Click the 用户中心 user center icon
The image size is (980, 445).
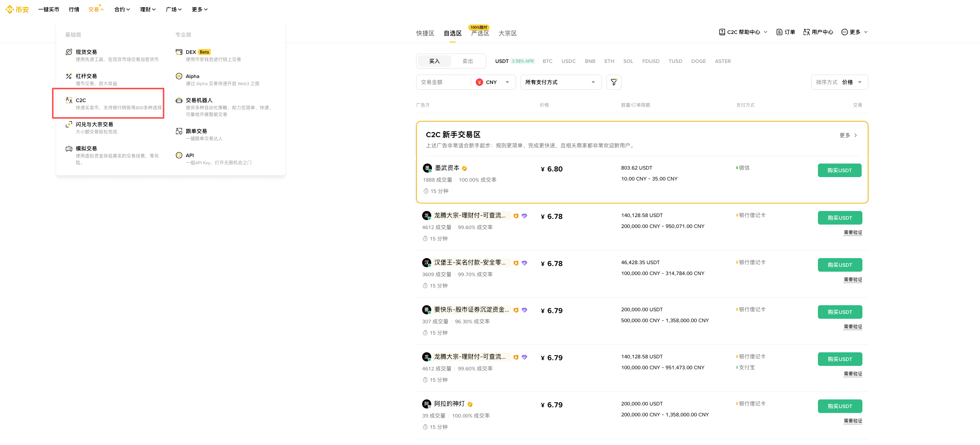[x=806, y=32]
